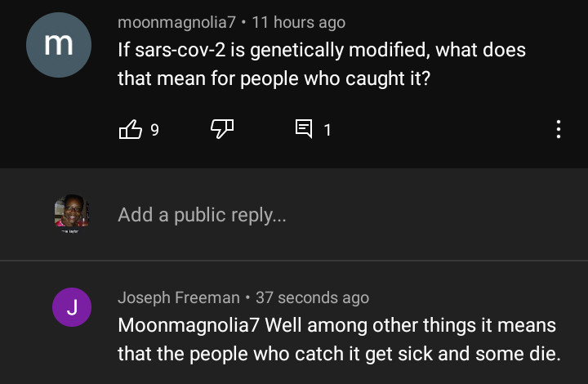Select moonmagnolia7's sars-cov-2 question text
This screenshot has height=384, width=588.
point(321,65)
